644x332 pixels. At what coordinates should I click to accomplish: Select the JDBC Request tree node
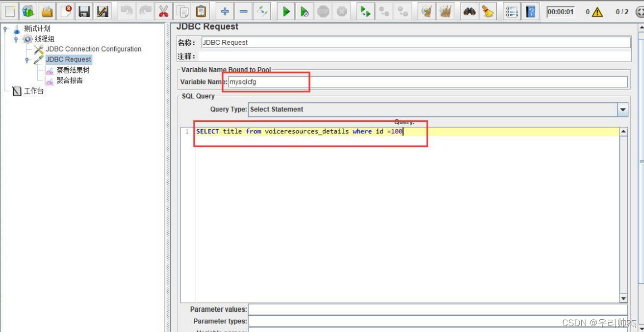(69, 59)
